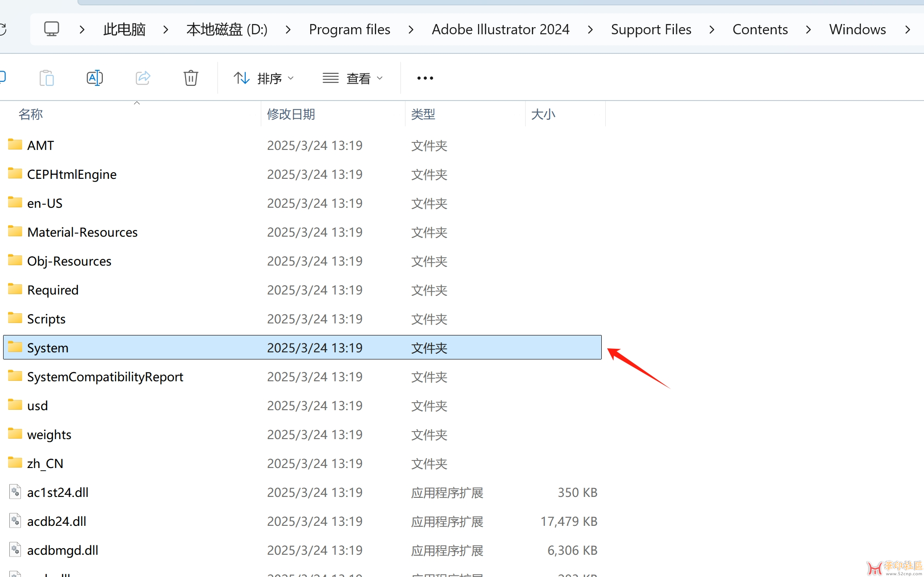924x577 pixels.
Task: Navigate to Program files breadcrumb
Action: click(349, 29)
